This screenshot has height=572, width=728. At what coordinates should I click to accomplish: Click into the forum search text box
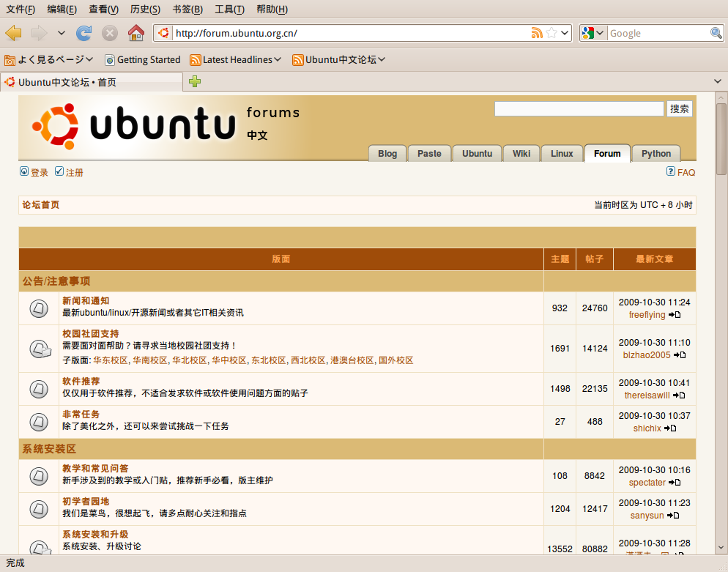(579, 108)
